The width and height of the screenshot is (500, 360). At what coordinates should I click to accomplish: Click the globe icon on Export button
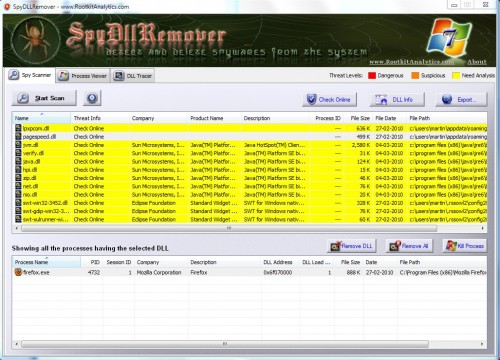click(447, 99)
